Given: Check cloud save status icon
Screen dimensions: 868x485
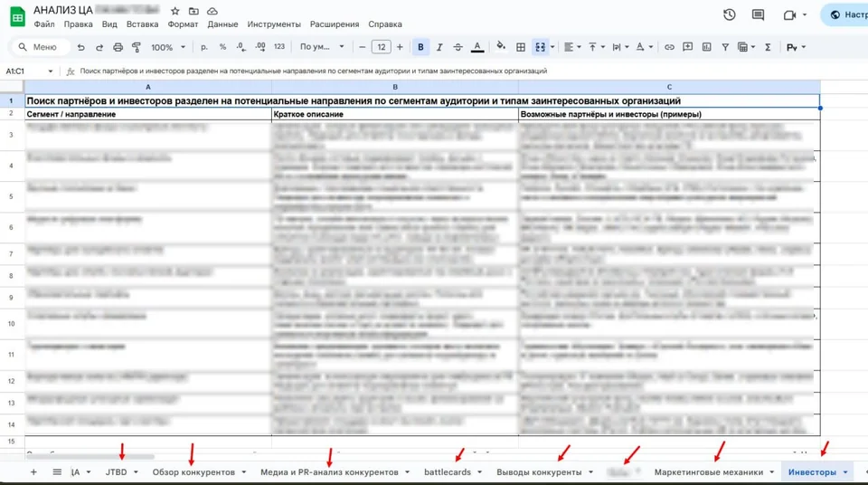Looking at the screenshot, I should pos(212,11).
